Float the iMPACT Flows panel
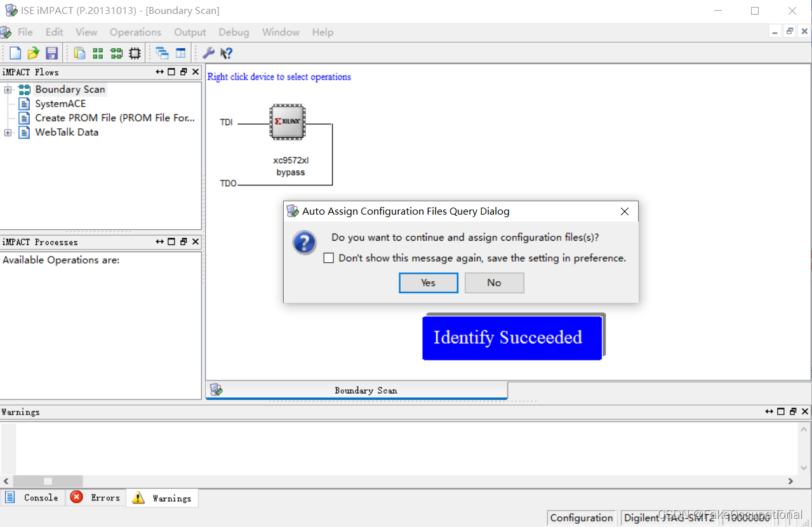Image resolution: width=812 pixels, height=527 pixels. pos(183,72)
